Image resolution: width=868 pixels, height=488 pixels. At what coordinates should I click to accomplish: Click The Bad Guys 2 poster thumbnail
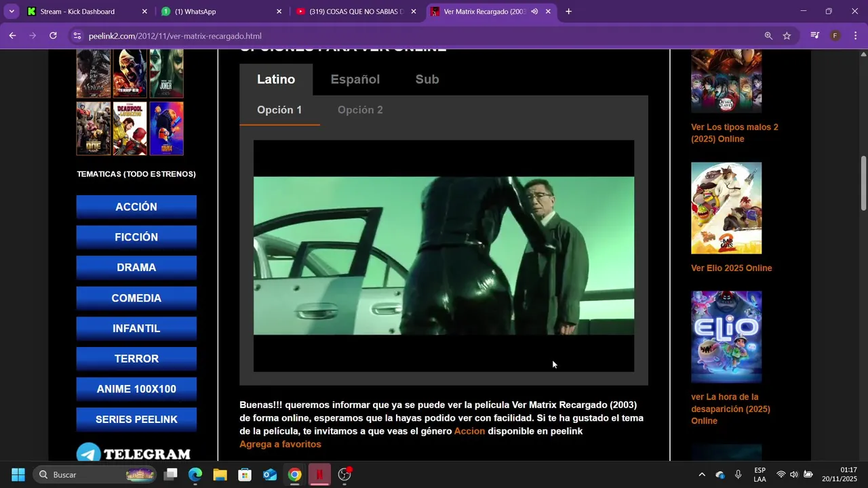click(726, 208)
